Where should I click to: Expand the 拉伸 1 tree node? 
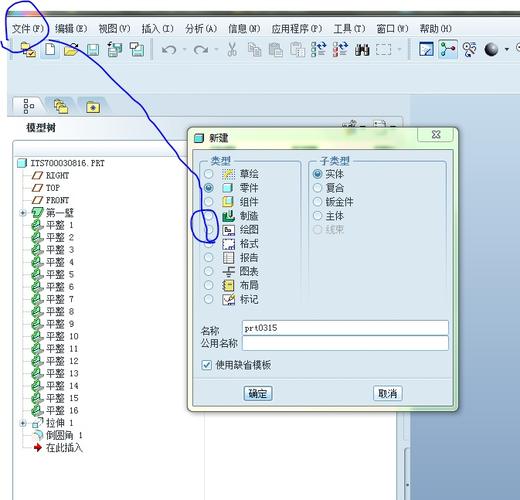coord(23,423)
